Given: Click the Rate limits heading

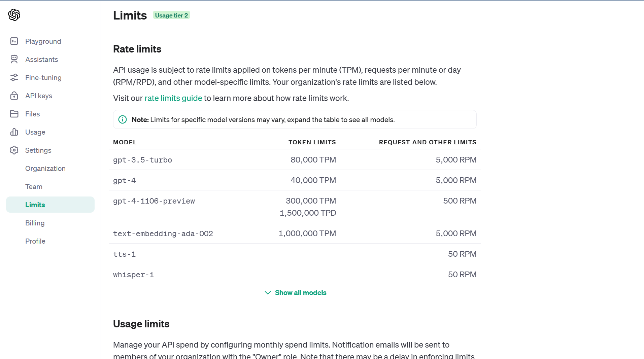Looking at the screenshot, I should click(137, 49).
